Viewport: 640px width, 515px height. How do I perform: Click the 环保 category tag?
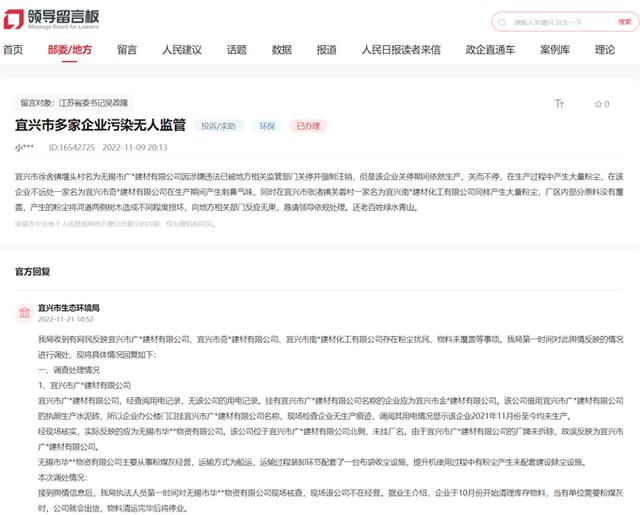point(267,126)
